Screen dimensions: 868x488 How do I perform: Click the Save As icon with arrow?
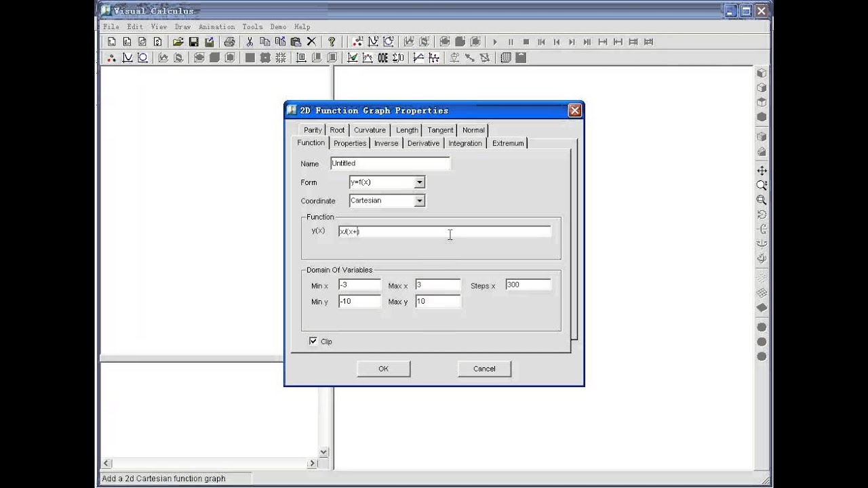click(210, 41)
